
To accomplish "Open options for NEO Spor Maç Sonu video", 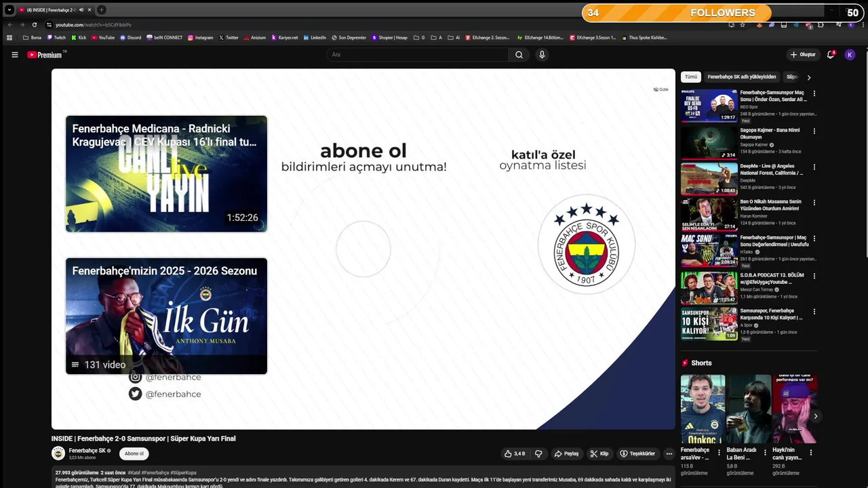I will 814,94.
